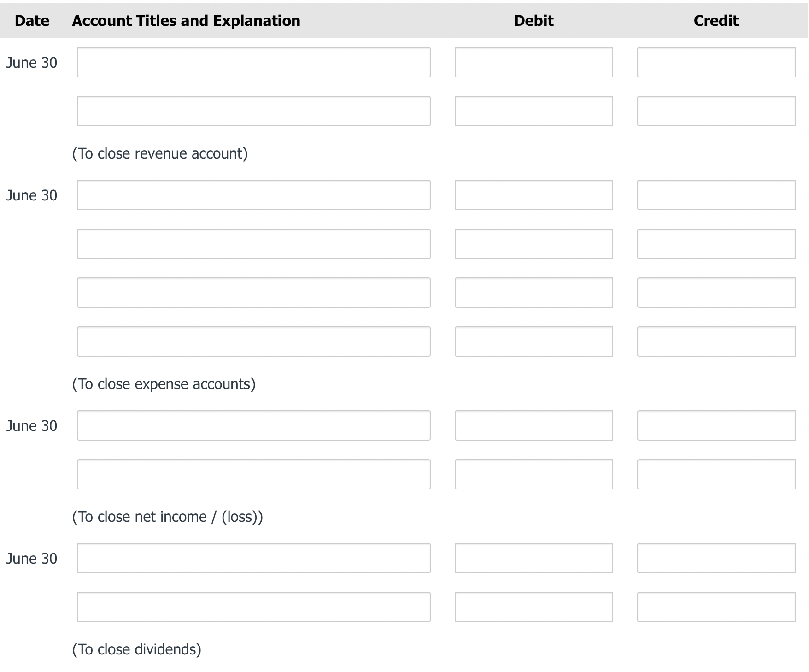The image size is (809, 672).
Task: Click the first account title field for closing expenses
Action: point(253,195)
